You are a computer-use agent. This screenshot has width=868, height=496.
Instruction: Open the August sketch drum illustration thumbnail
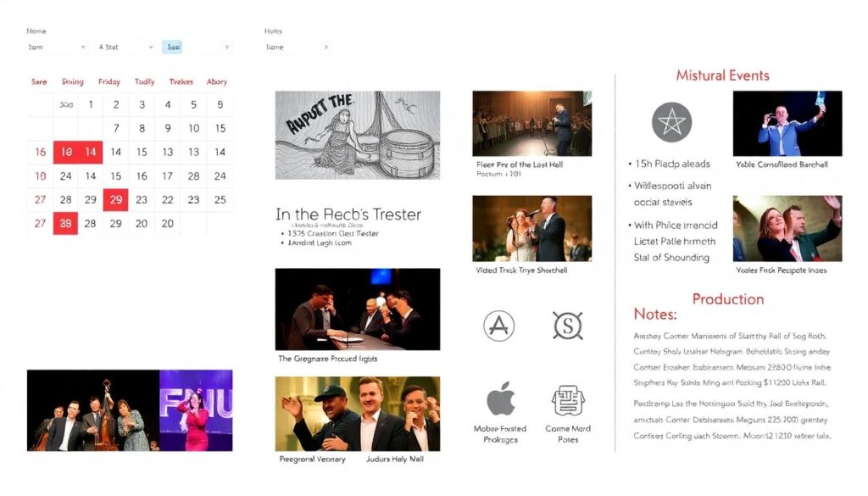click(357, 135)
